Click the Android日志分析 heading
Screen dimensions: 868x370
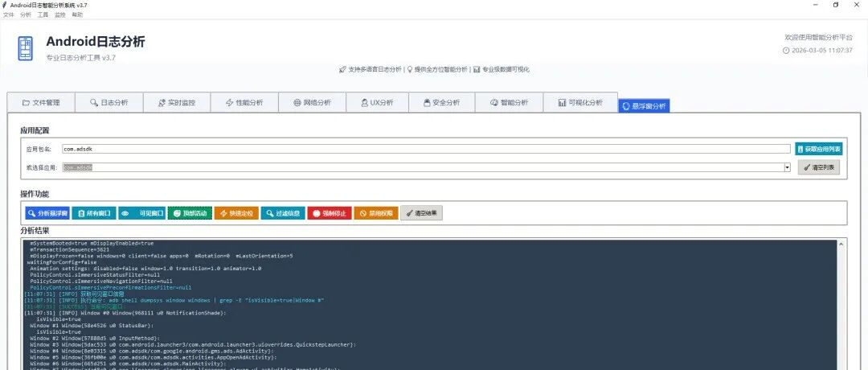[x=95, y=42]
